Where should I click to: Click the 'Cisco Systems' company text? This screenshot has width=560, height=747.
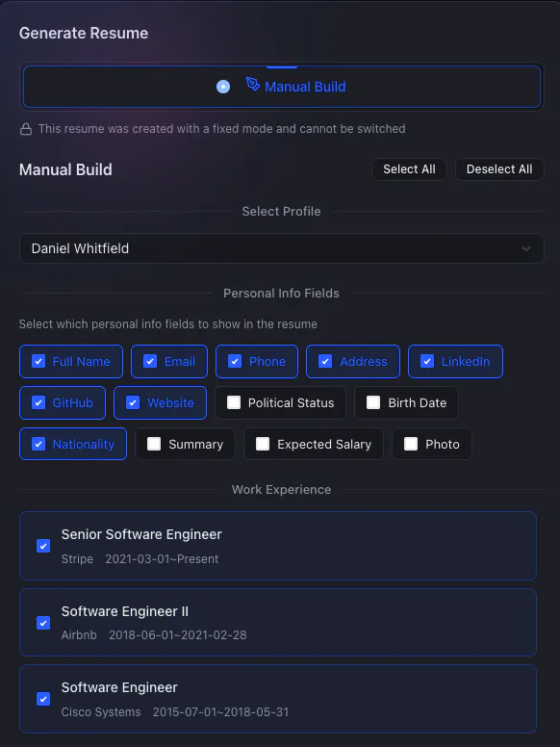101,712
